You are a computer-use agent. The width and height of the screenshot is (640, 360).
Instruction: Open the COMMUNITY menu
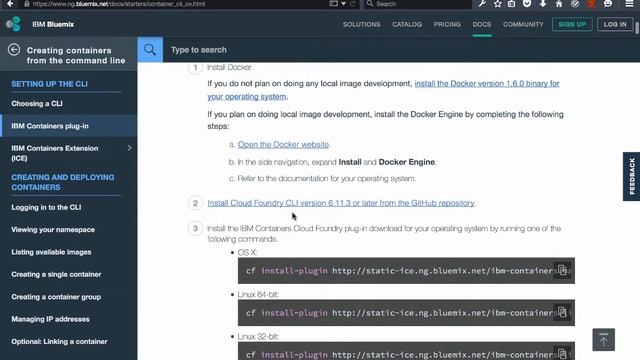click(x=523, y=24)
